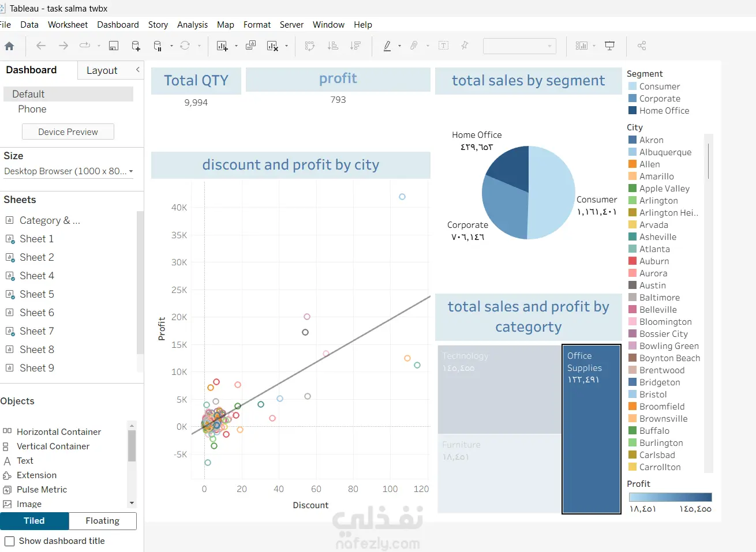This screenshot has height=552, width=756.
Task: Click the Device Preview button
Action: [68, 132]
